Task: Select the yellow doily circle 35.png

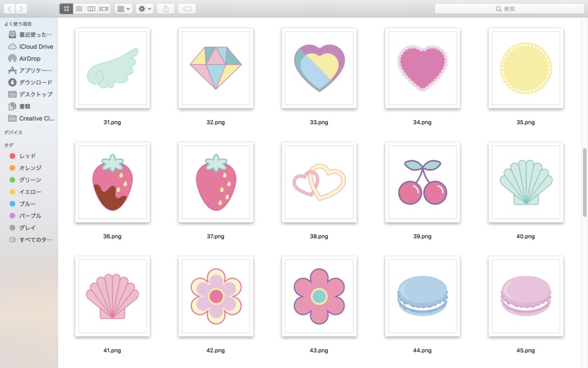Action: 526,68
